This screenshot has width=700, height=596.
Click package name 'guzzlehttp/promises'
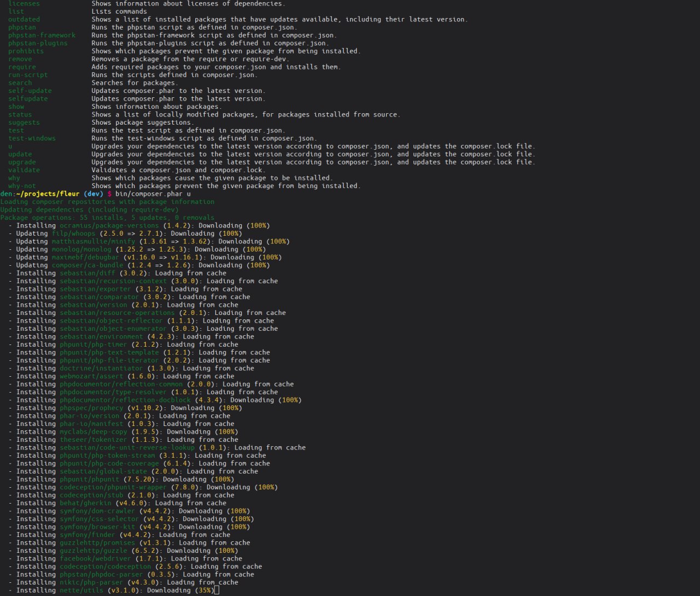coord(97,543)
